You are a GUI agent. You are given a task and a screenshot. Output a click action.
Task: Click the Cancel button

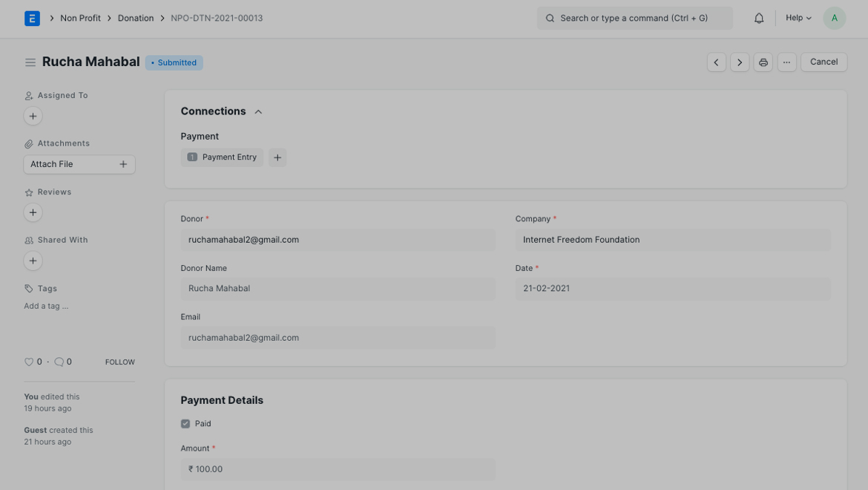(823, 62)
